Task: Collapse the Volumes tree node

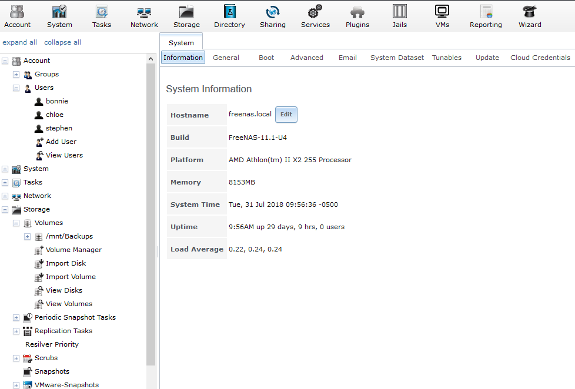Action: pyautogui.click(x=16, y=223)
